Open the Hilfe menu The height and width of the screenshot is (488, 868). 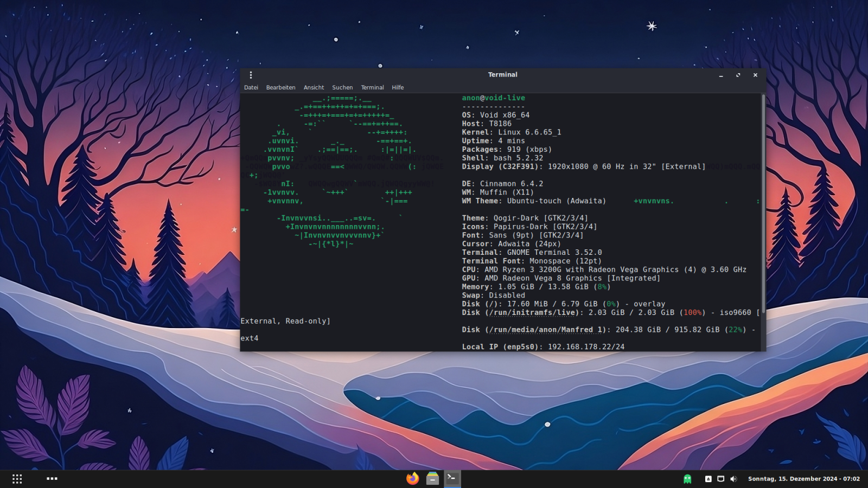tap(398, 87)
